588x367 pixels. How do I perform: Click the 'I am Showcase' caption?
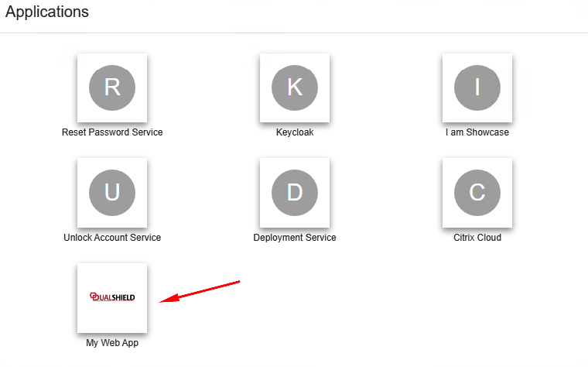477,132
